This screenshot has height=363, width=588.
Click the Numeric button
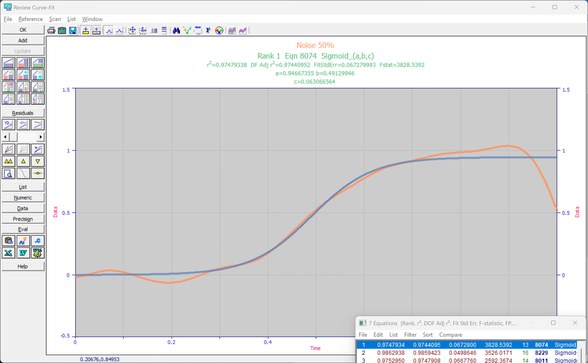[x=23, y=198]
